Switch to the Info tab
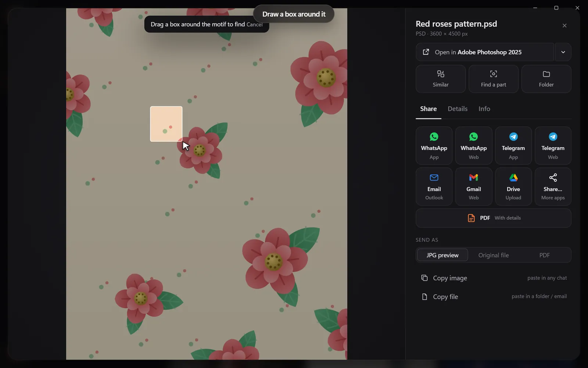This screenshot has height=368, width=588. click(x=484, y=109)
